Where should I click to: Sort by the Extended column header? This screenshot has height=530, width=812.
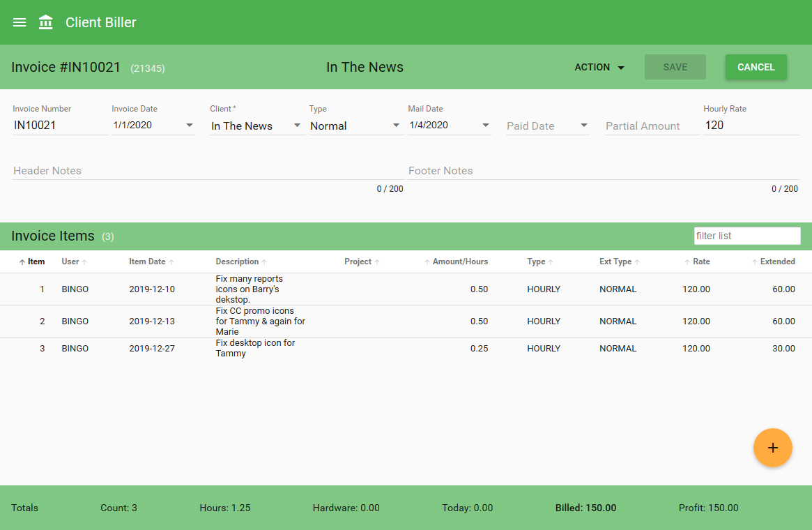[x=773, y=262]
